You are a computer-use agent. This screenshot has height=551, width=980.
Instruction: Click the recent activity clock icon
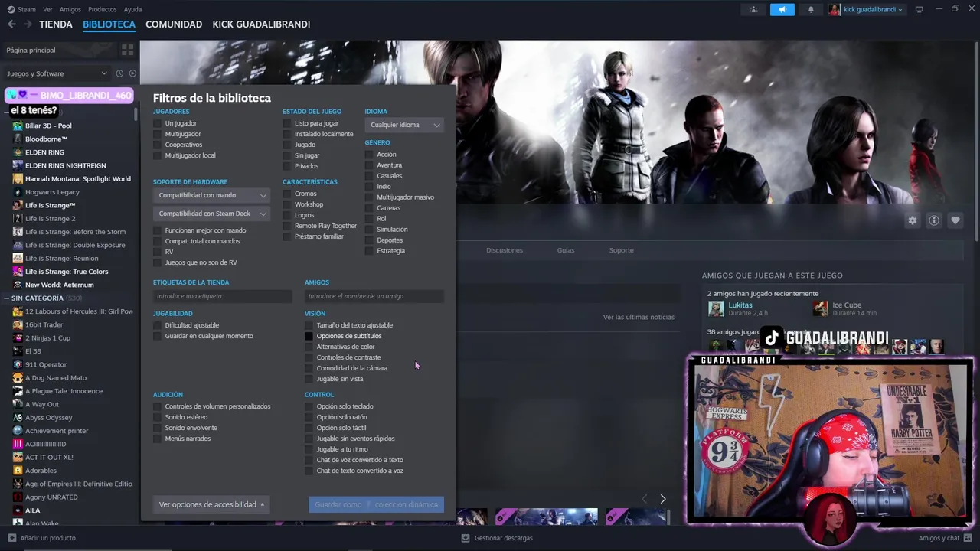pyautogui.click(x=119, y=73)
